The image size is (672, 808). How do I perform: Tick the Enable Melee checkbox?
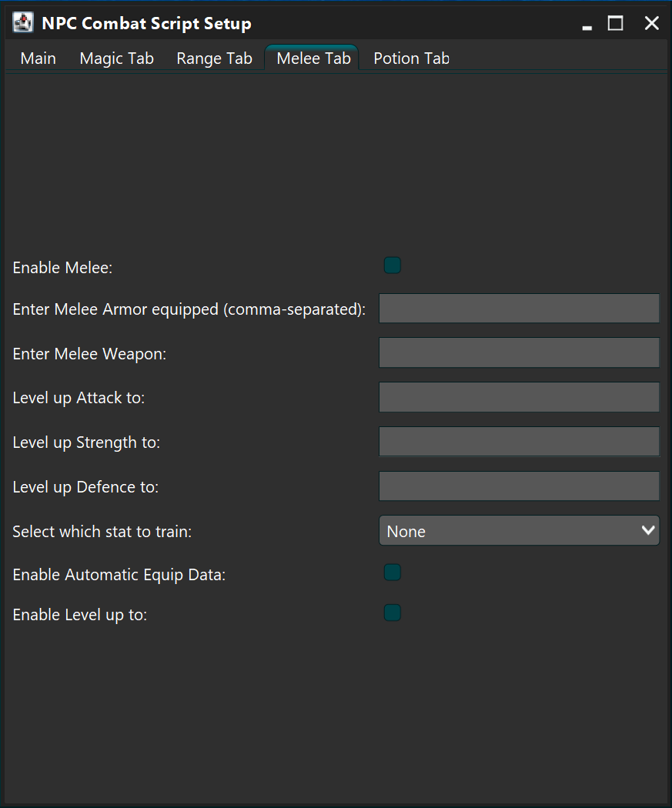[x=392, y=265]
